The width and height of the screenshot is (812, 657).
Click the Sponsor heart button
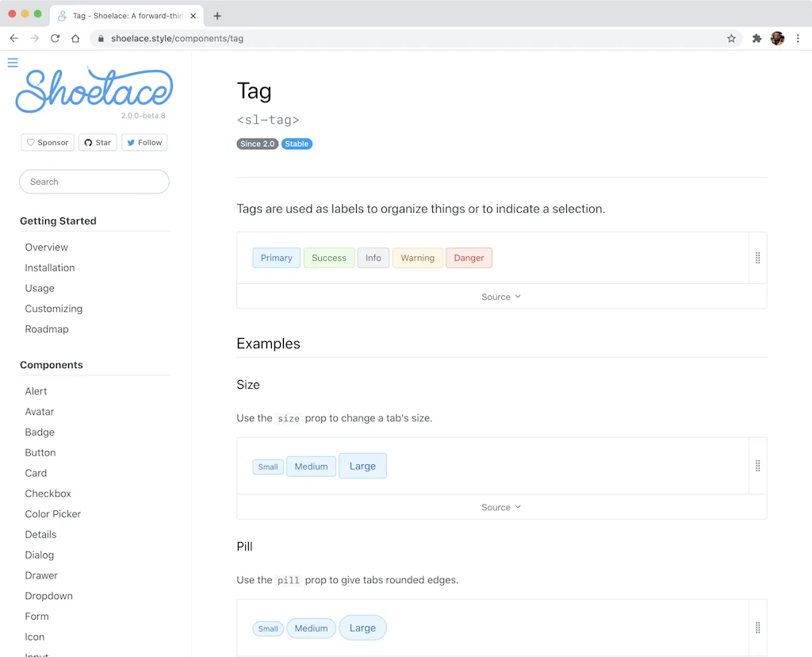(47, 142)
